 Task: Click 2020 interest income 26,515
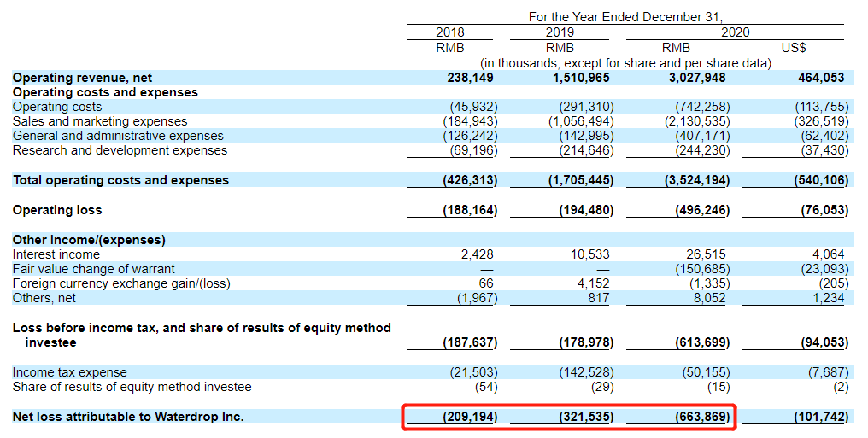706,254
